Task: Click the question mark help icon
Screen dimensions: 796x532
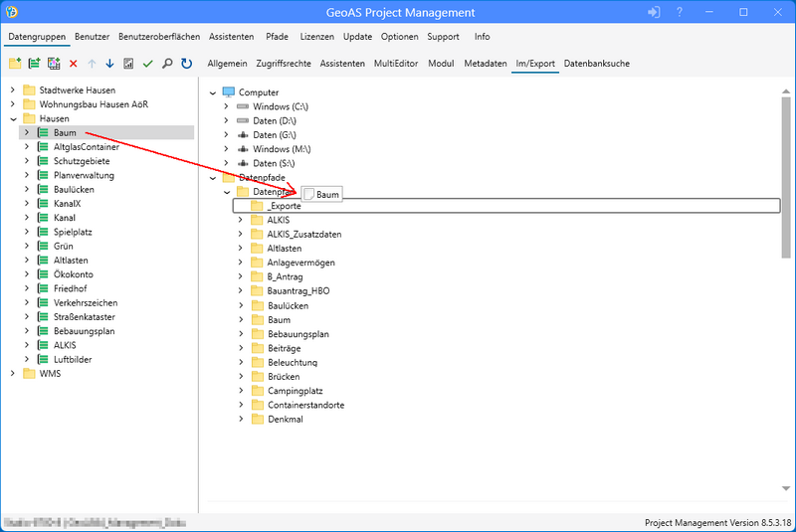Action: (680, 12)
